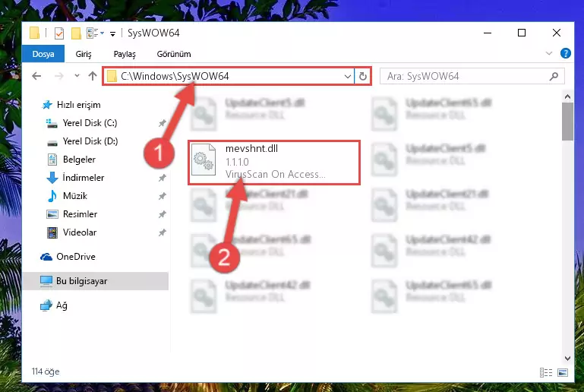Click the pin icon next to Resimler
This screenshot has width=584, height=392.
pos(162,214)
